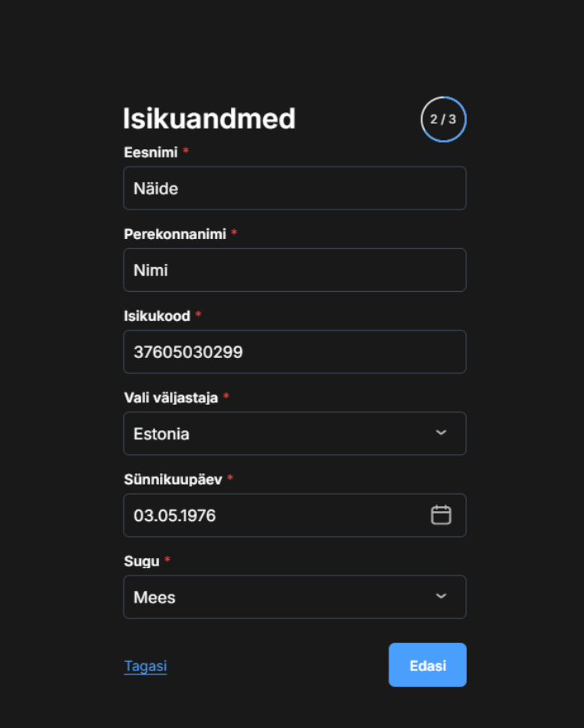Expand the Sugu dropdown chevron arrow
Screen dimensions: 584x728
pyautogui.click(x=441, y=596)
